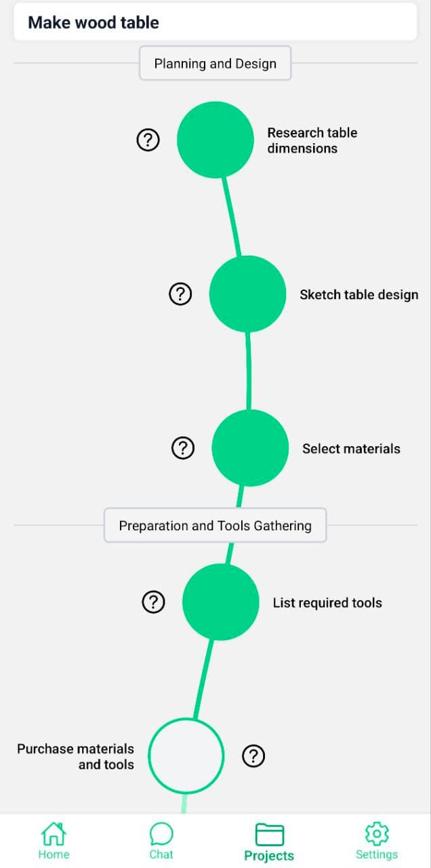Toggle completion of Research table dimensions node

click(215, 140)
